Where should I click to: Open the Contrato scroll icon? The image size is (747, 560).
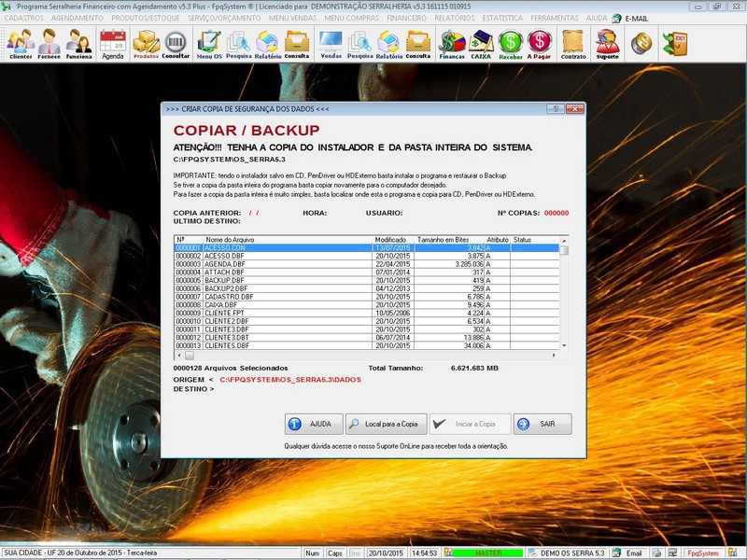pos(573,44)
